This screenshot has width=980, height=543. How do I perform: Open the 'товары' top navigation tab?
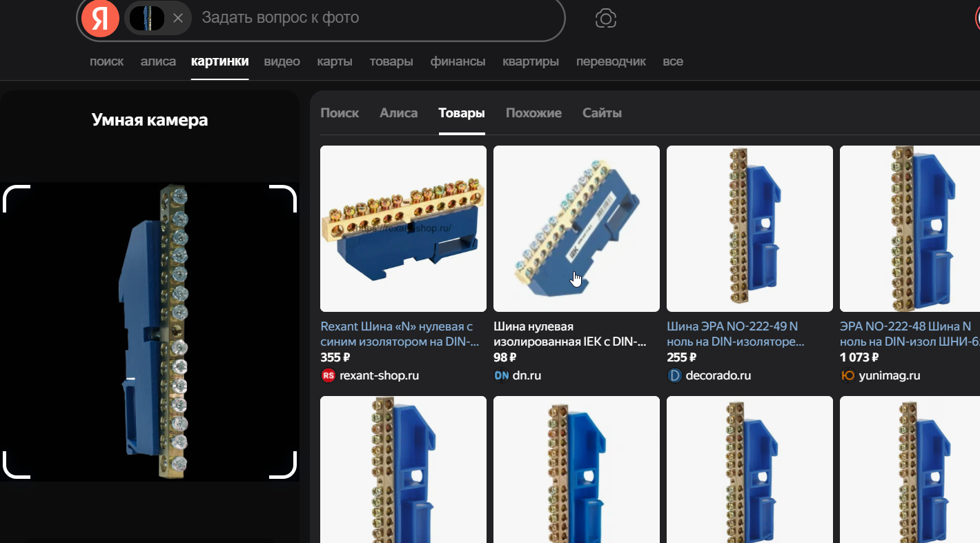coord(391,61)
